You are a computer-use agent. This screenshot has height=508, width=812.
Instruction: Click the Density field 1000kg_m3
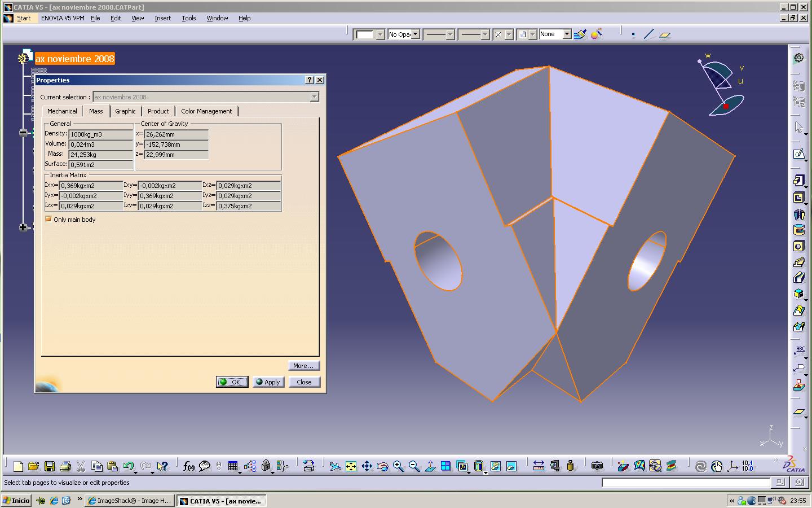point(101,134)
